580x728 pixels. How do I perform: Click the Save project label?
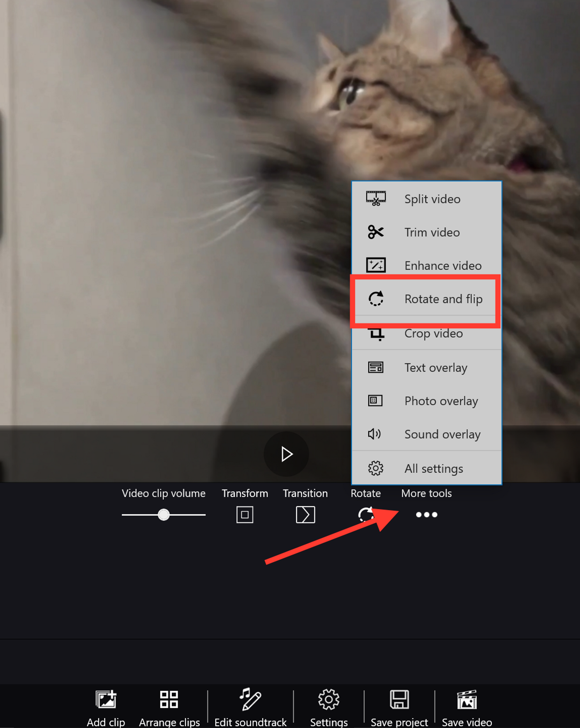pos(399,722)
